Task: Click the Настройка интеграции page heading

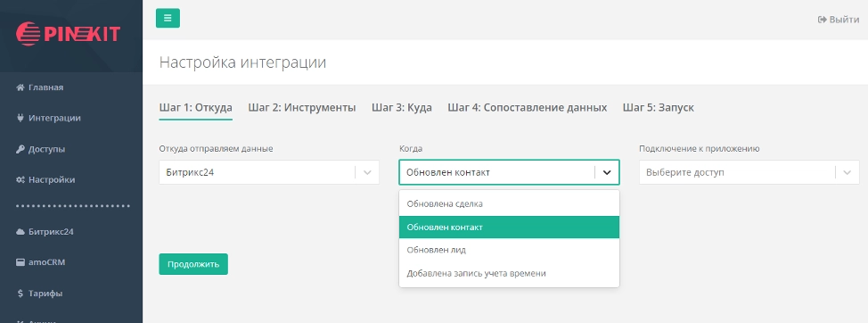Action: point(242,62)
